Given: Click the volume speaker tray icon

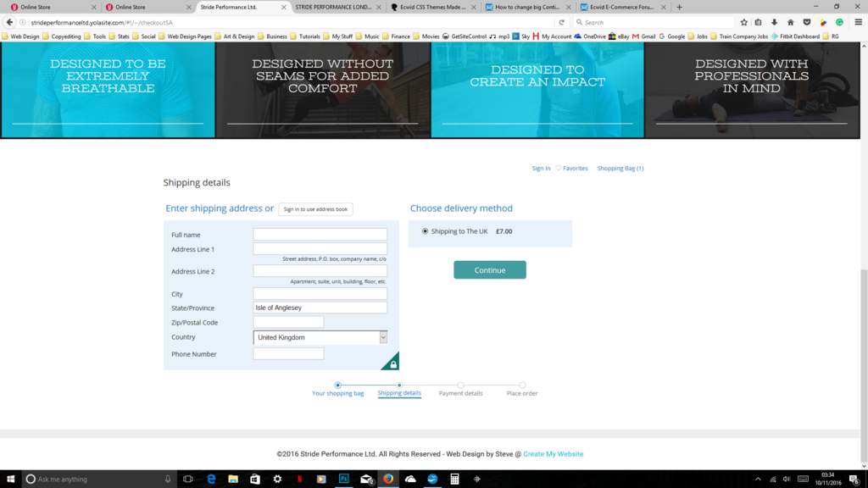Looking at the screenshot, I should pos(787,480).
